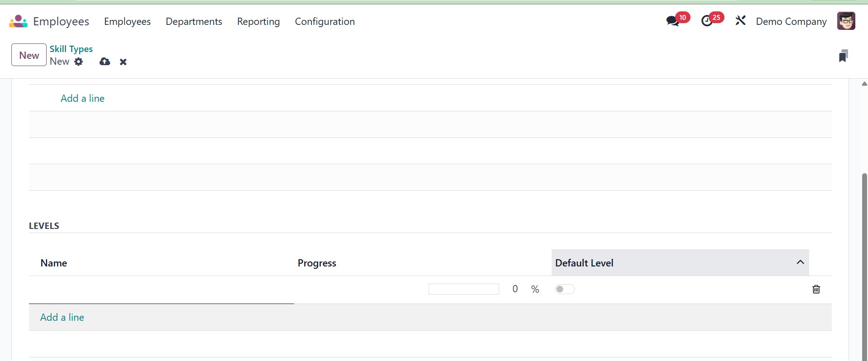Click the bookmark icon at right
Screen dimensions: 868x361
click(x=843, y=56)
